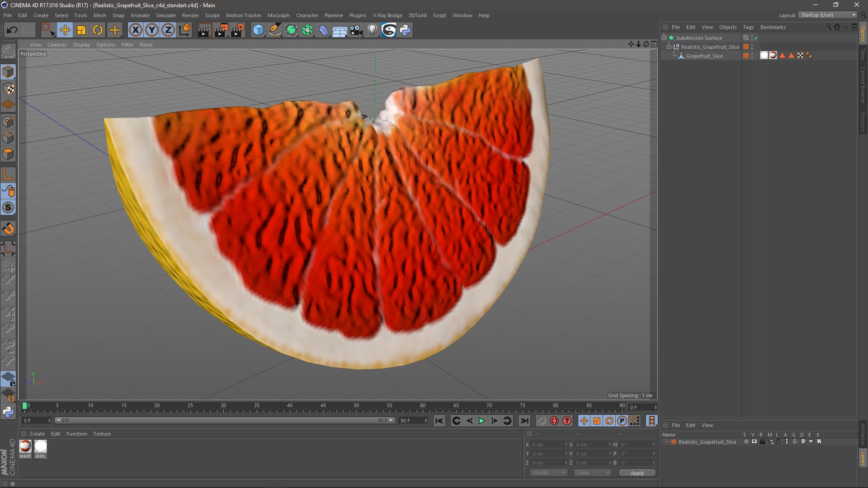Screen dimensions: 868x488
Task: Open the MoGraph menu
Action: click(x=278, y=15)
